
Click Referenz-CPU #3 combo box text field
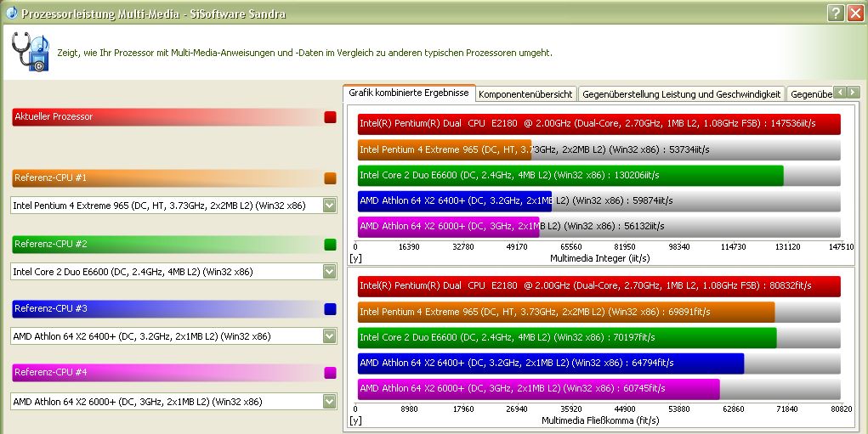click(x=167, y=336)
